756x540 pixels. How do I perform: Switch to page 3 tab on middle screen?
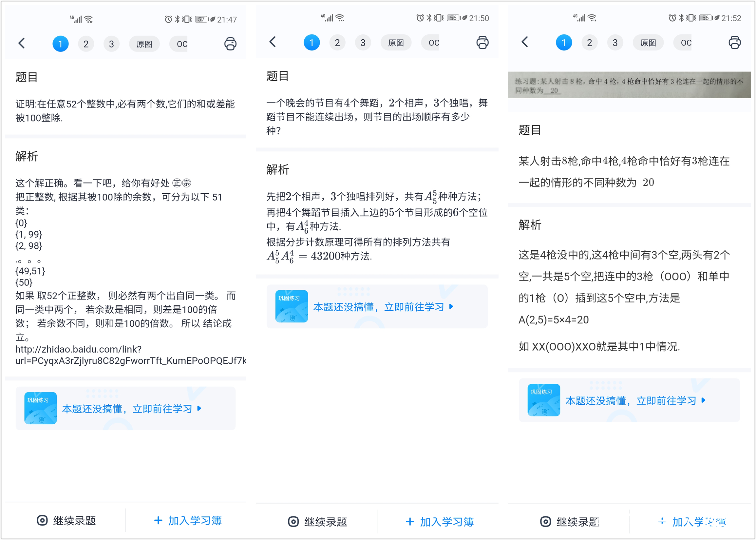tap(363, 42)
